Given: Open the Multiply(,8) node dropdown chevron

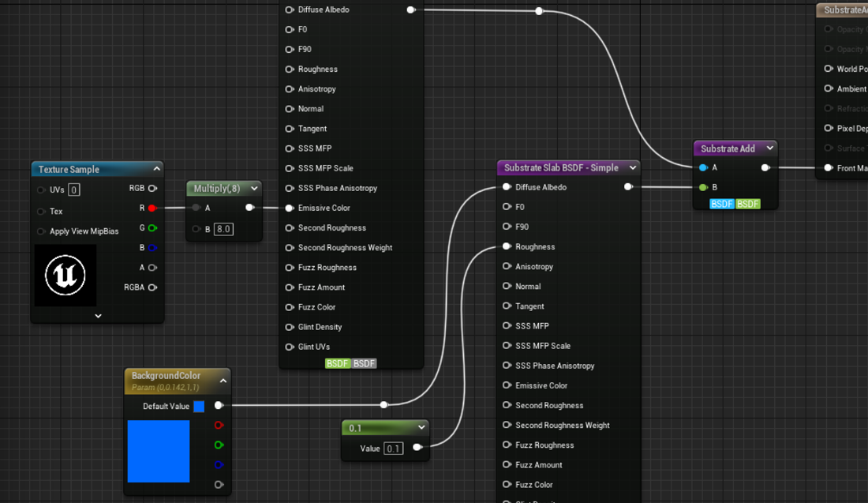Looking at the screenshot, I should tap(254, 189).
